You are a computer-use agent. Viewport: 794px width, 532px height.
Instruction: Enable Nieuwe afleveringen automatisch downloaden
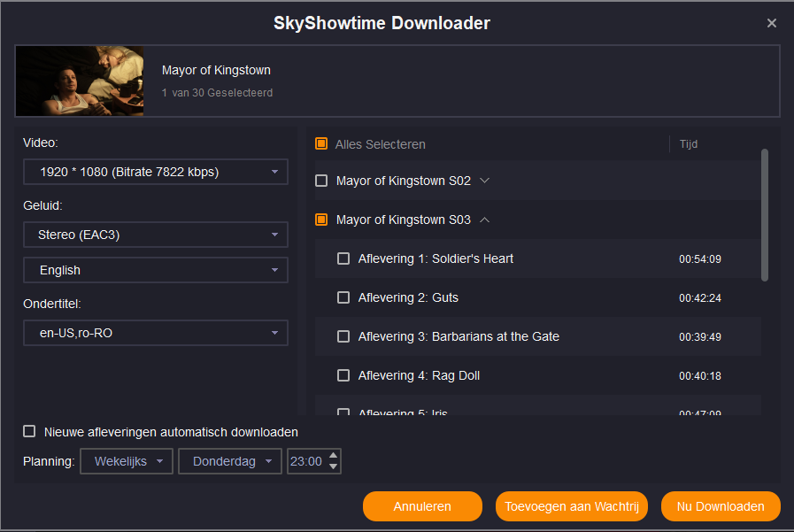[29, 432]
